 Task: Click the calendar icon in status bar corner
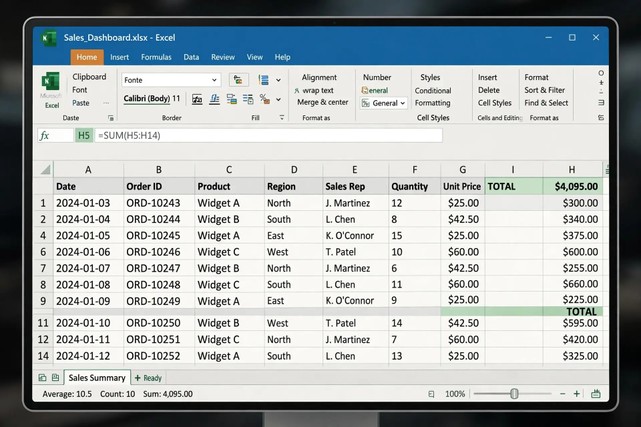596,394
